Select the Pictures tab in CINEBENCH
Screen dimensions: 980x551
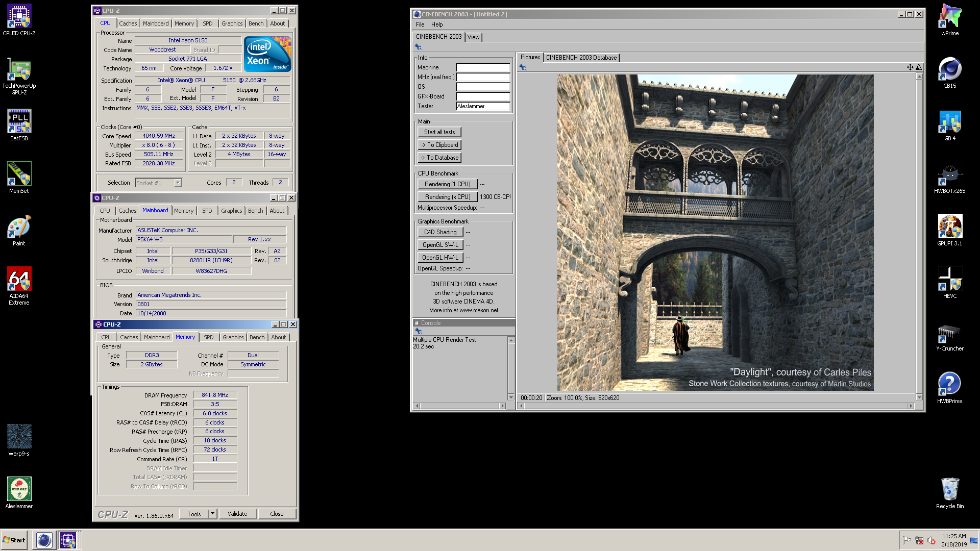(x=530, y=57)
